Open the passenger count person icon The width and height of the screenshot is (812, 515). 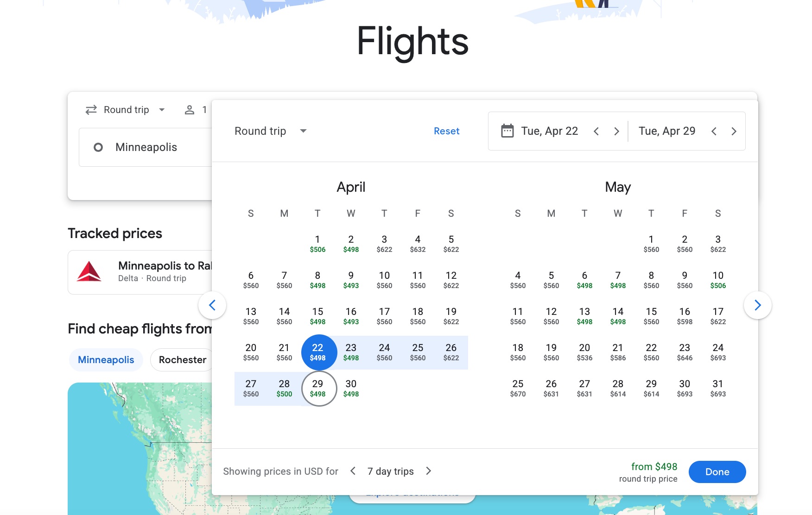click(190, 109)
